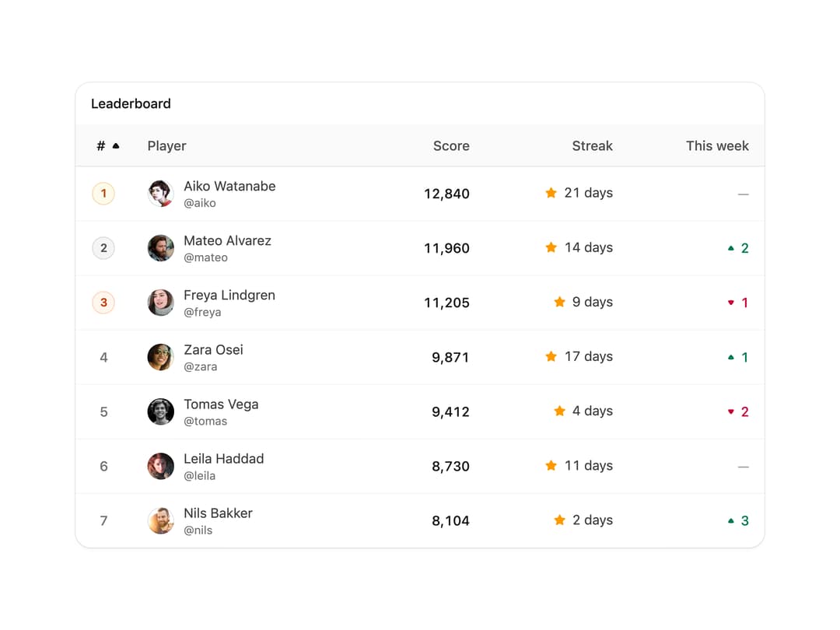The image size is (840, 630).
Task: Open Nils Bakker's avatar
Action: pos(161,520)
